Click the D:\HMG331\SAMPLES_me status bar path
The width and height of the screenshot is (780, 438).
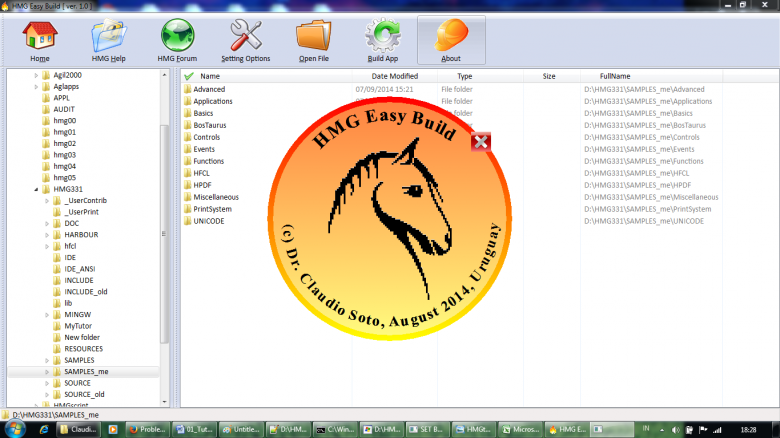pyautogui.click(x=55, y=415)
